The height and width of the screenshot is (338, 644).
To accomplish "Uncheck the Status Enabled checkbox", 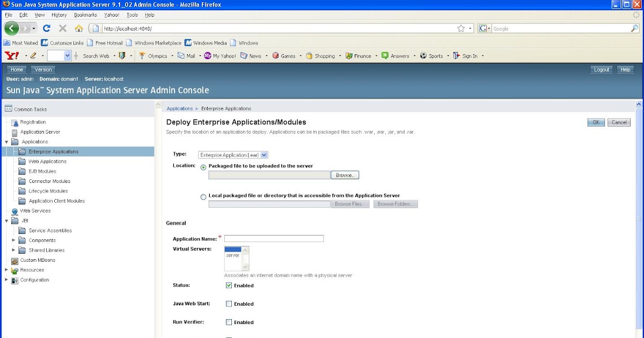I will 228,285.
